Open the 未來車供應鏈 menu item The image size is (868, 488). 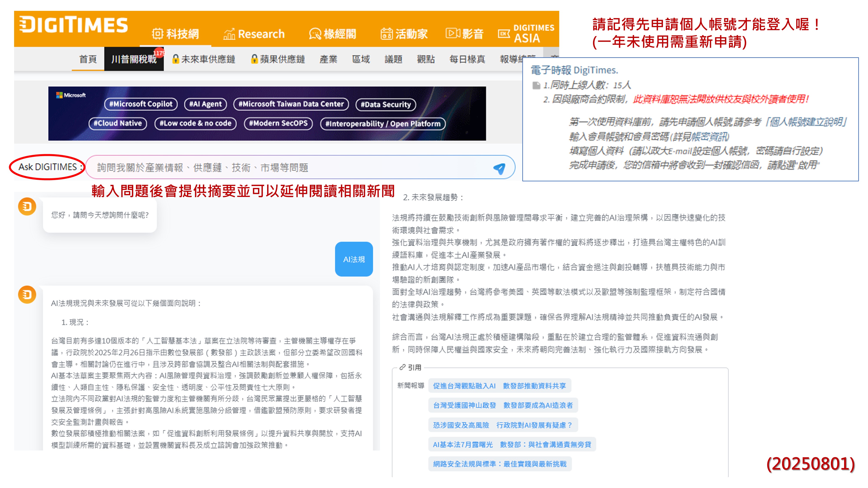(208, 60)
